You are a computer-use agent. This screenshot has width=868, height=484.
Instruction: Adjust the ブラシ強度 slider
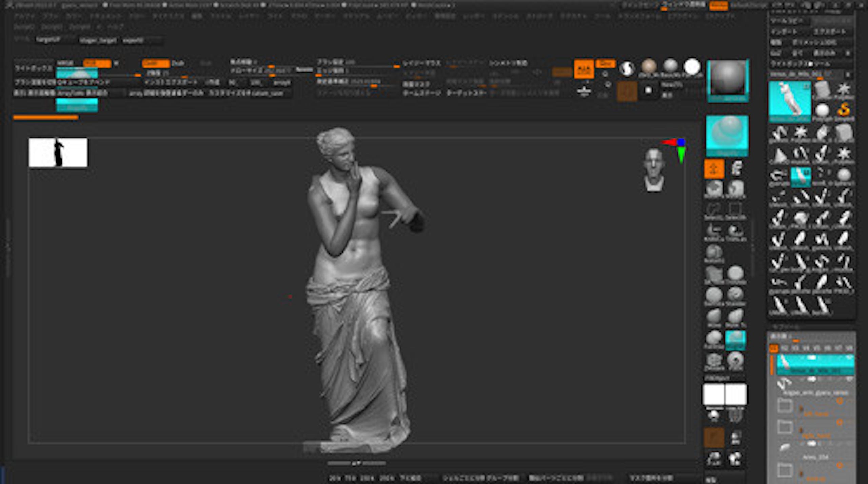click(x=358, y=63)
